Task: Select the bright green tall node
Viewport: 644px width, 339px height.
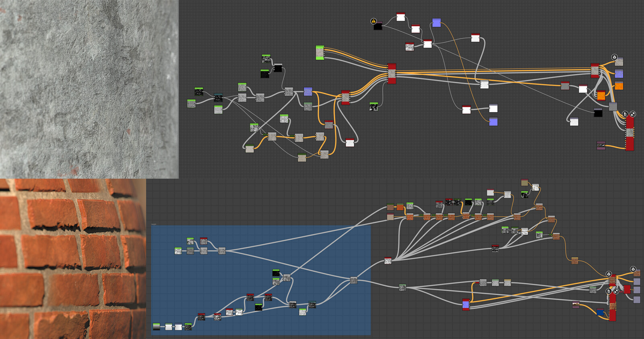Action: (x=320, y=53)
